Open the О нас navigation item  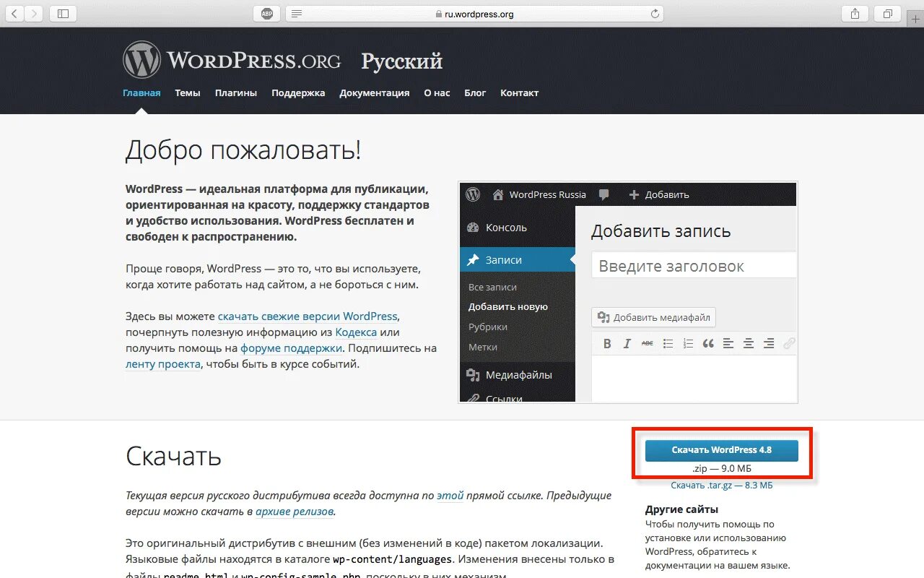(x=437, y=92)
